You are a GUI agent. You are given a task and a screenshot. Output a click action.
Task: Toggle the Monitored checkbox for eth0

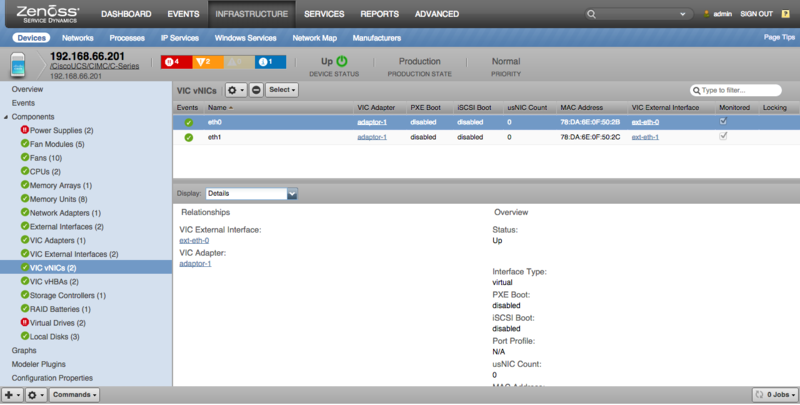pos(723,121)
